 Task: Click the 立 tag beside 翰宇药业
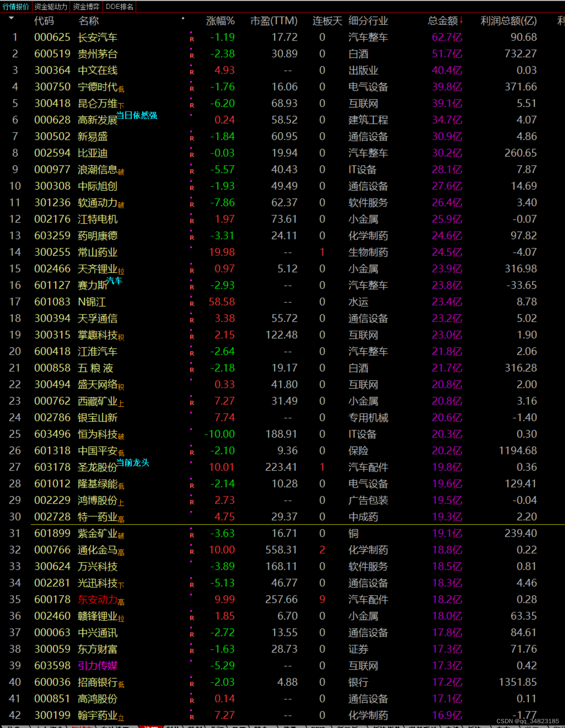click(x=121, y=717)
